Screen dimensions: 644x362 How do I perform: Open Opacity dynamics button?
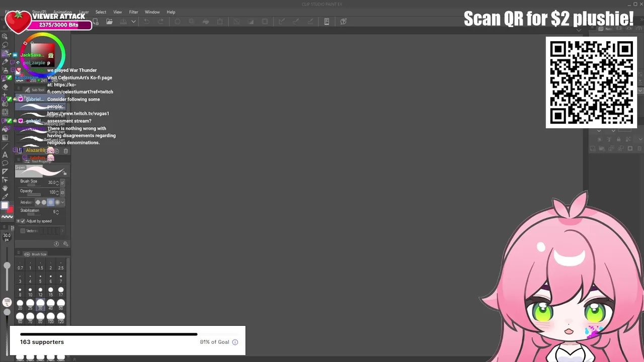[x=62, y=193]
